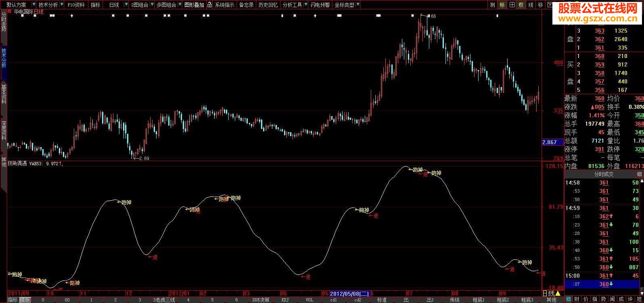Click the 细 icon in trade list header
Image resolution: width=644 pixels, height=303 pixels.
pos(639,174)
